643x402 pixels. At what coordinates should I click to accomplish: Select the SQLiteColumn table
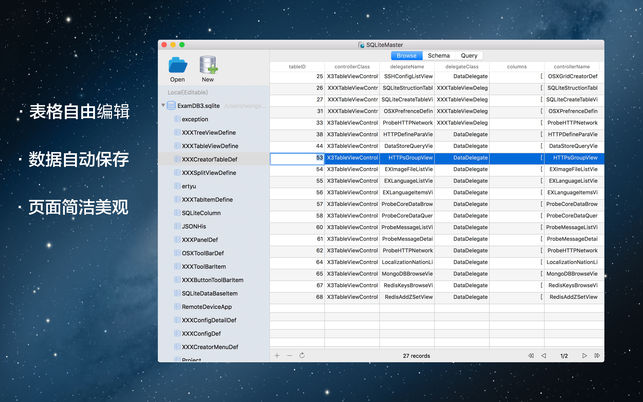(201, 213)
